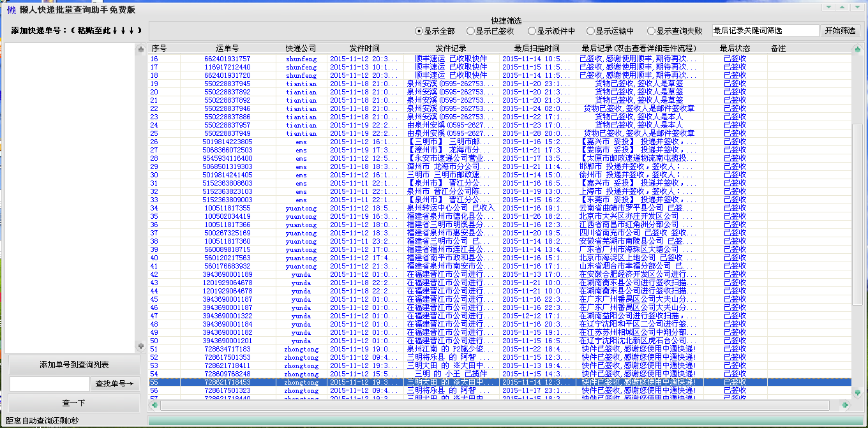868x428 pixels.
Task: Pick the 显示查询失败 radio button
Action: (651, 31)
